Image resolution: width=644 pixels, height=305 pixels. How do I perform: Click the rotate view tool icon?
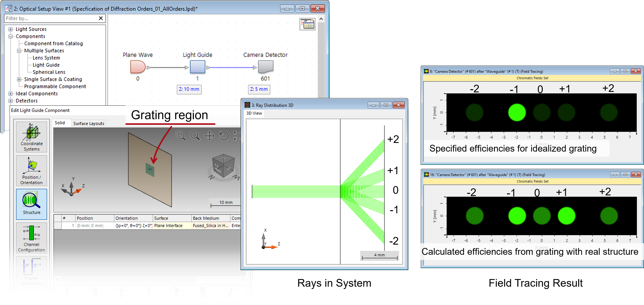coord(224,136)
